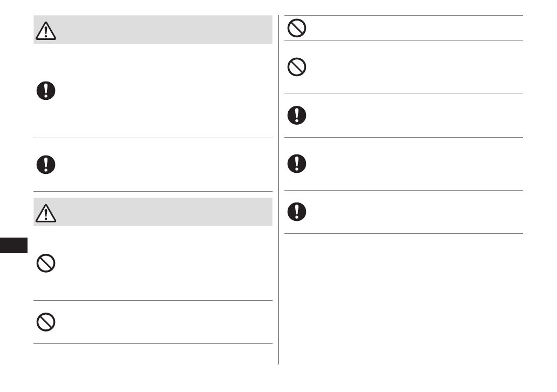Click the first exclamation mandatory icon, left column
Screen dimensions: 557x392
click(46, 90)
